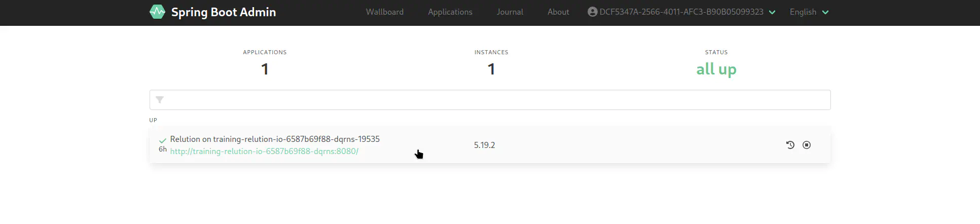Open the training-relution-io :8080 URL link
Screen dimensions: 980x224
(x=264, y=151)
